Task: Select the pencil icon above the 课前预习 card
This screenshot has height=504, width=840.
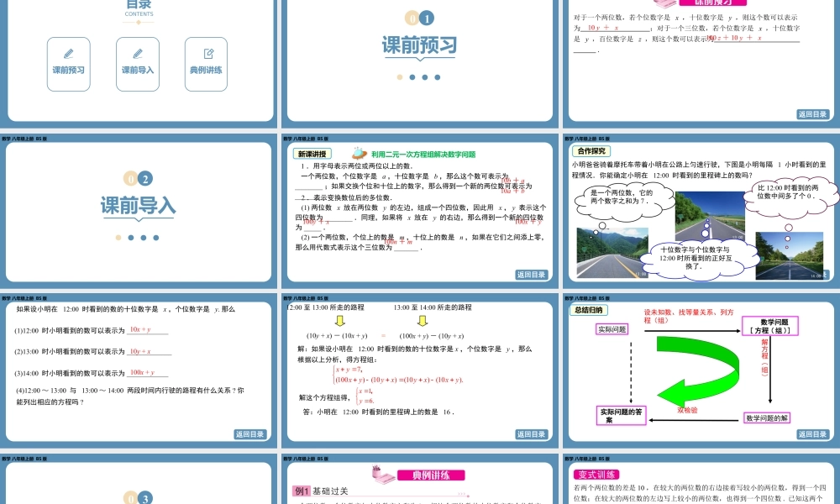Action: click(68, 52)
